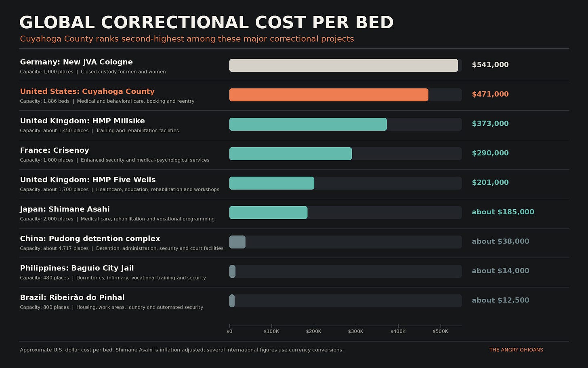Image resolution: width=588 pixels, height=368 pixels.
Task: Click the about $185,000 label
Action: [503, 212]
